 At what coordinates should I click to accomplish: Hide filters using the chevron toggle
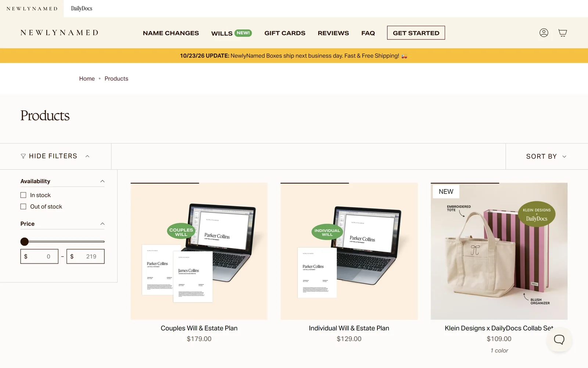tap(87, 156)
